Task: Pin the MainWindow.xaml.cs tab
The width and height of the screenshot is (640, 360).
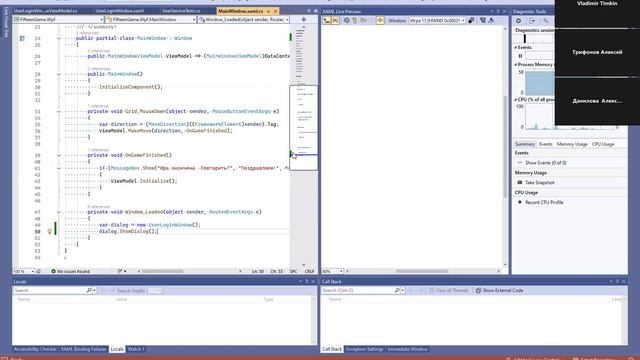Action: (x=269, y=11)
